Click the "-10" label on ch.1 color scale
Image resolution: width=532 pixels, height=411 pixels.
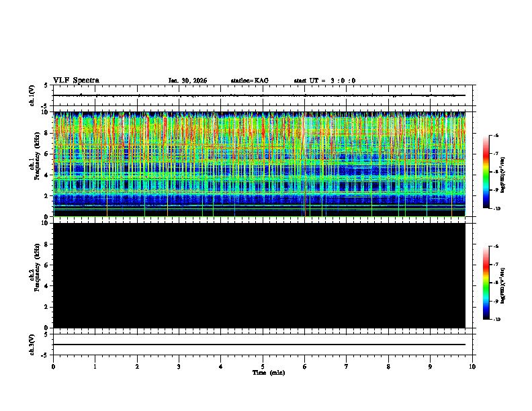496,208
